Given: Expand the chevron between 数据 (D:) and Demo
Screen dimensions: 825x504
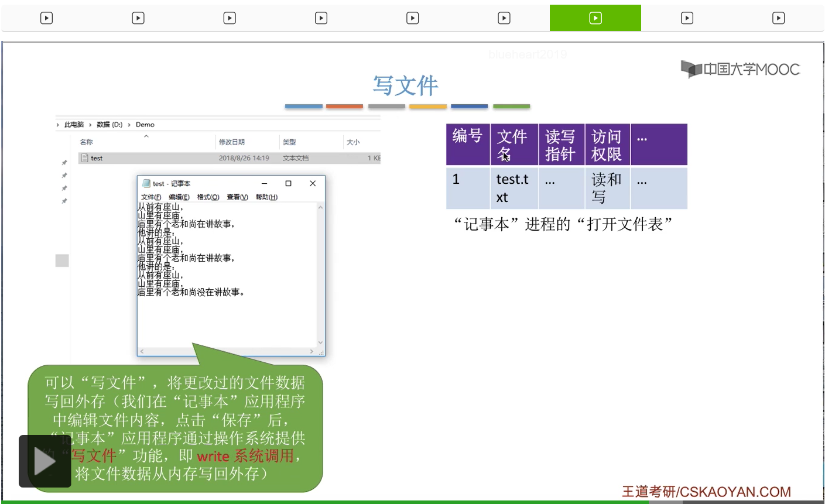Looking at the screenshot, I should point(129,125).
